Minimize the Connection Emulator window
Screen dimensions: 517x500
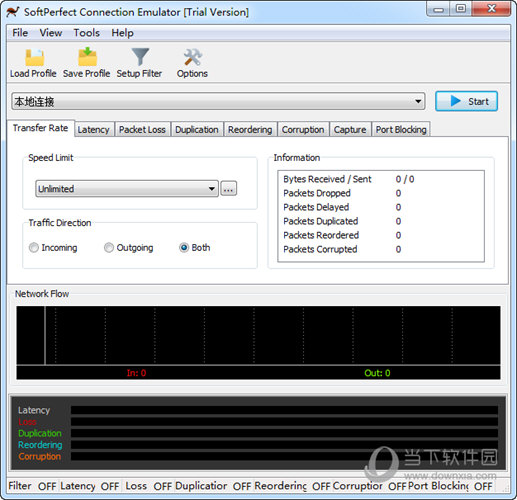438,9
